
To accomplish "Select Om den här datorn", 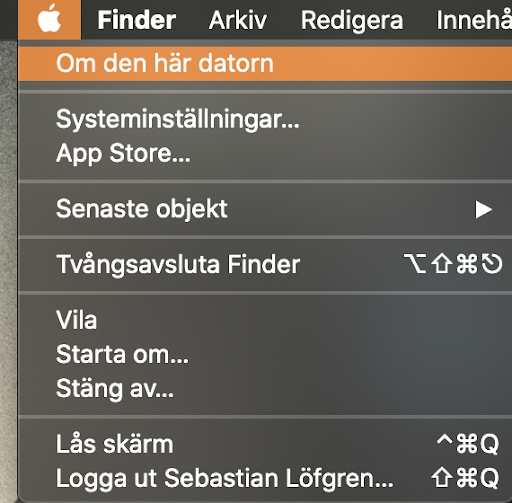I will pyautogui.click(x=265, y=63).
